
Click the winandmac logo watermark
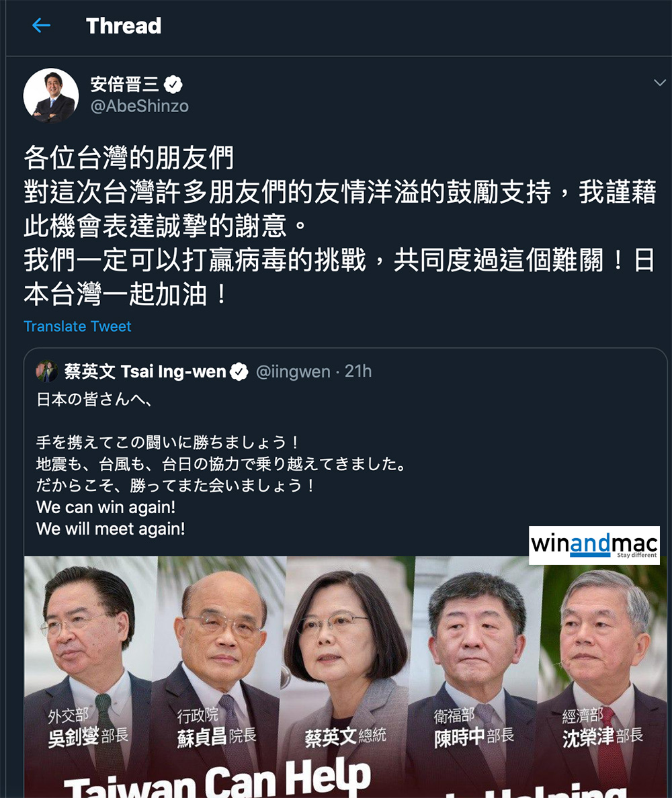(594, 545)
